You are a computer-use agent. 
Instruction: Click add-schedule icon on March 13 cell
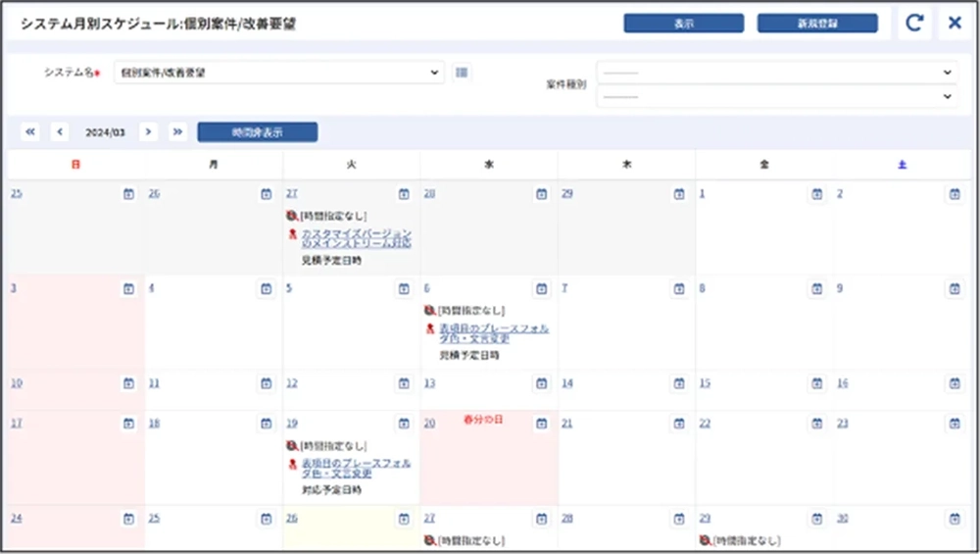tap(541, 382)
